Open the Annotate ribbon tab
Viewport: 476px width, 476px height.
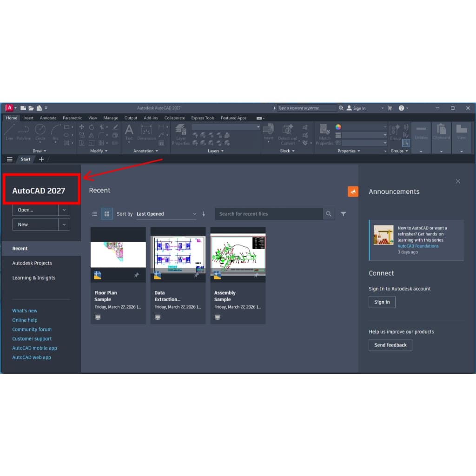(48, 118)
